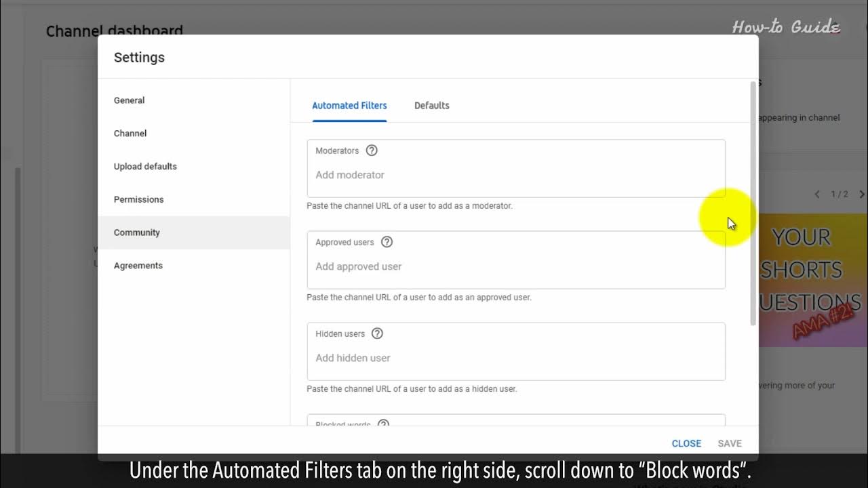Open Agreements settings section

click(x=138, y=266)
